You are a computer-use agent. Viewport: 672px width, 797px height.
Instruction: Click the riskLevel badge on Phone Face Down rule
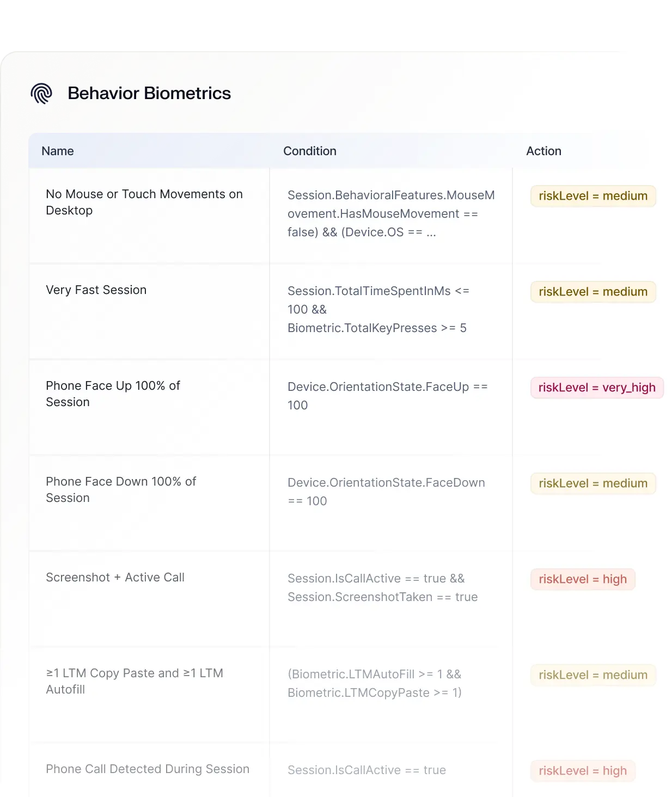592,483
